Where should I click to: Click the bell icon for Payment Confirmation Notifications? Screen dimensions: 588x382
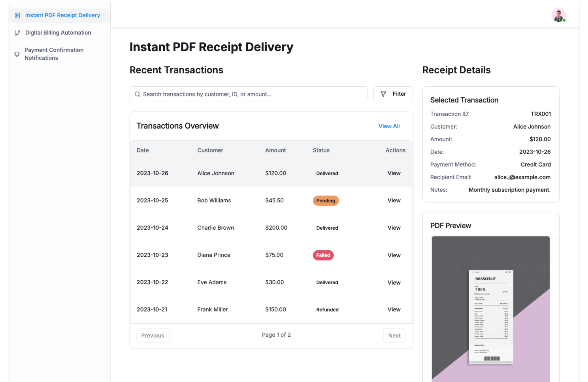click(x=17, y=54)
